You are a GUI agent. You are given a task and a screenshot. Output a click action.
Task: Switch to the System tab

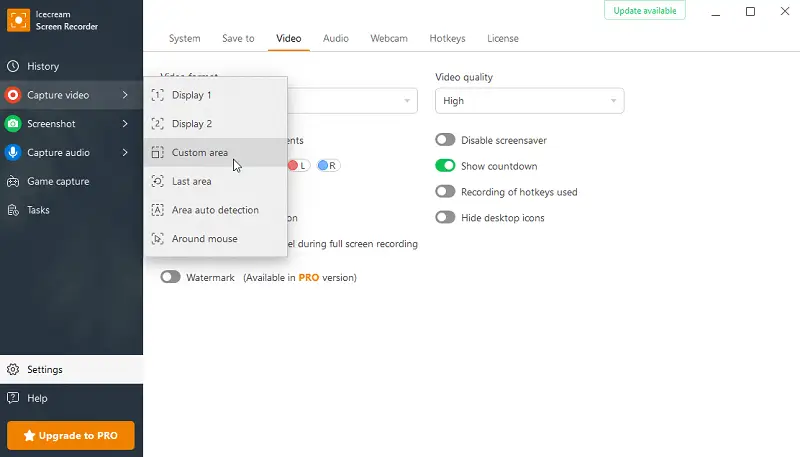point(185,38)
